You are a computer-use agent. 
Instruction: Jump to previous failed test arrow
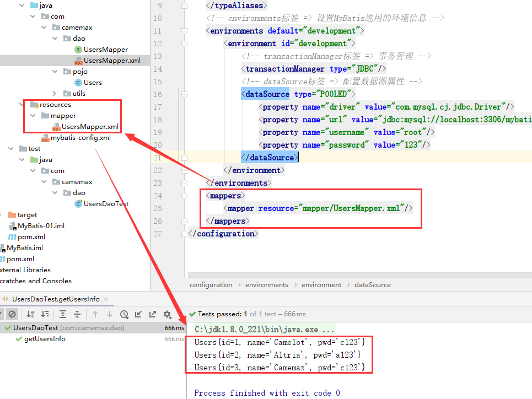click(95, 314)
